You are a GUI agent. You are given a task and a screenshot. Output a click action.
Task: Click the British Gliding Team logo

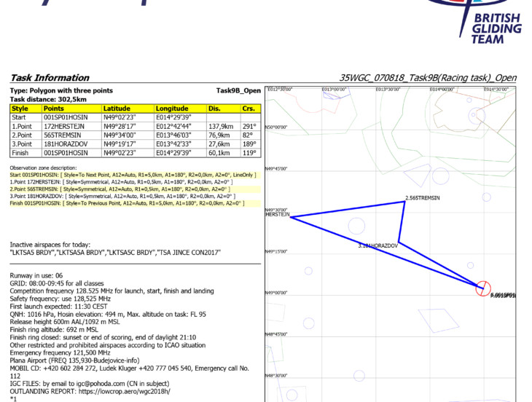click(489, 22)
